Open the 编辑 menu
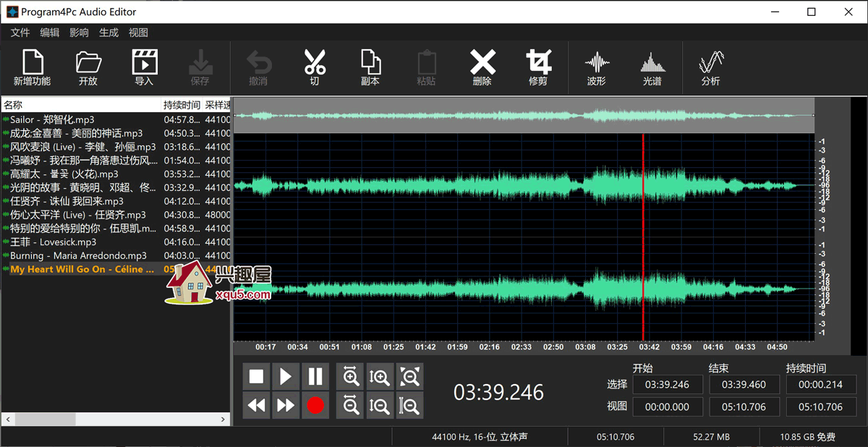This screenshot has height=447, width=868. 50,33
